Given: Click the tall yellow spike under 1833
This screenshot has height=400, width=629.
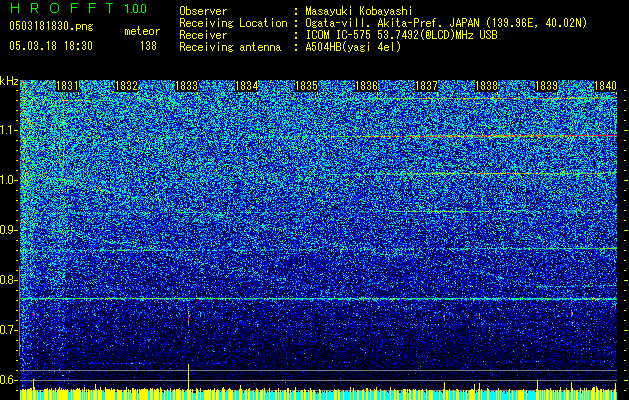Looking at the screenshot, I should pos(188,376).
